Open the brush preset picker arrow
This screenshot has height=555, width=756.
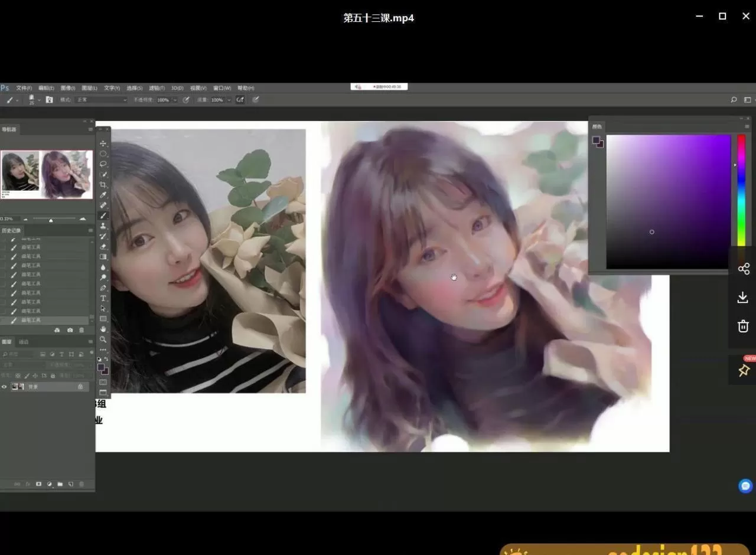[39, 100]
